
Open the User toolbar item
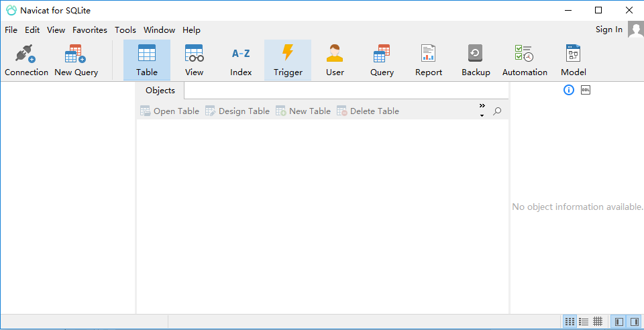click(335, 60)
